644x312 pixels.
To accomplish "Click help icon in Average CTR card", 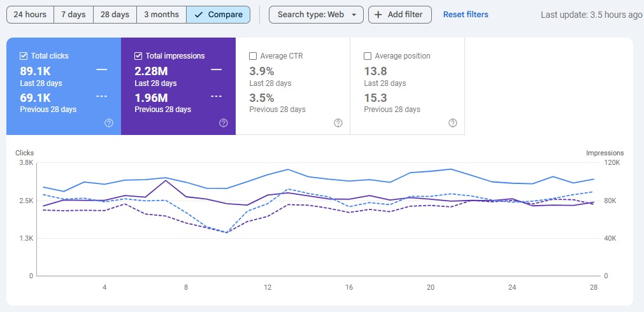I will pos(338,123).
